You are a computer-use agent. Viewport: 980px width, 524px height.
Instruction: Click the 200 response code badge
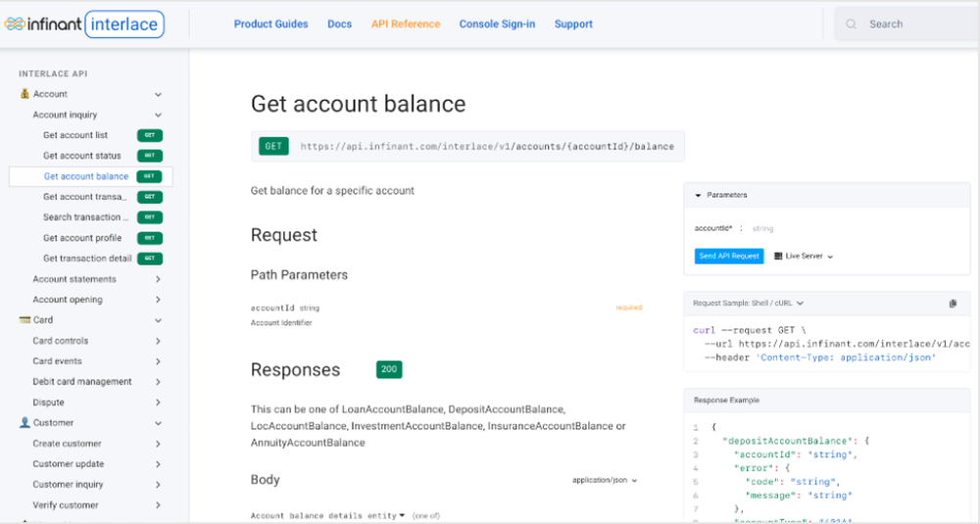(389, 369)
